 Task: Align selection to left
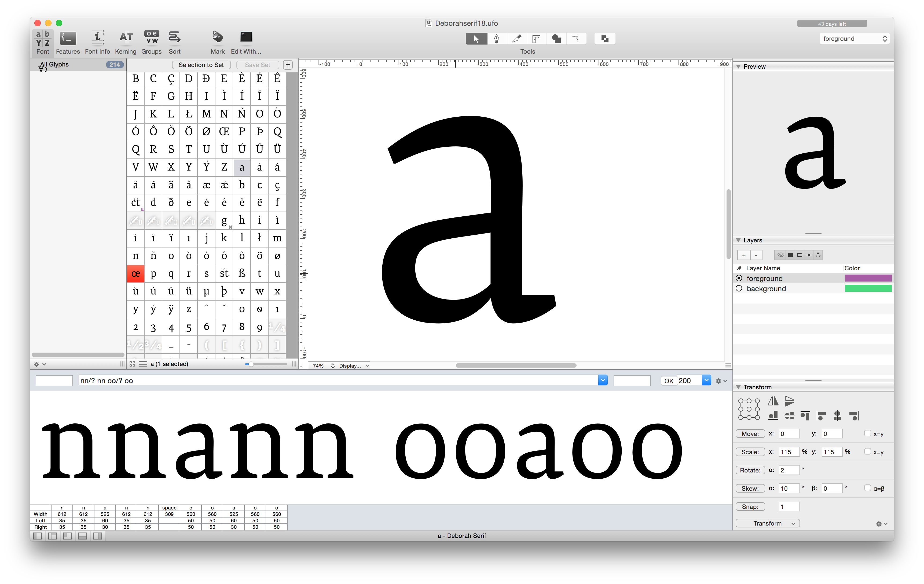point(822,416)
